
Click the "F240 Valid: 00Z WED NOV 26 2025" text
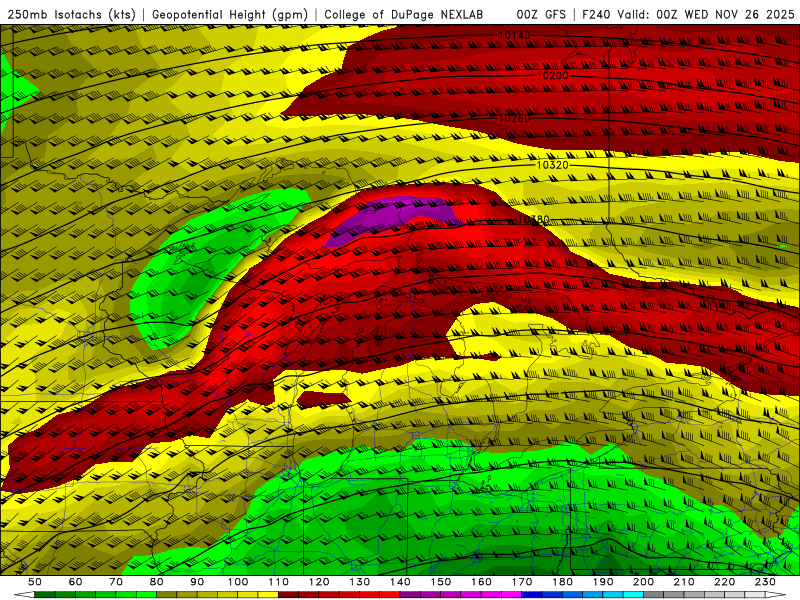[688, 14]
